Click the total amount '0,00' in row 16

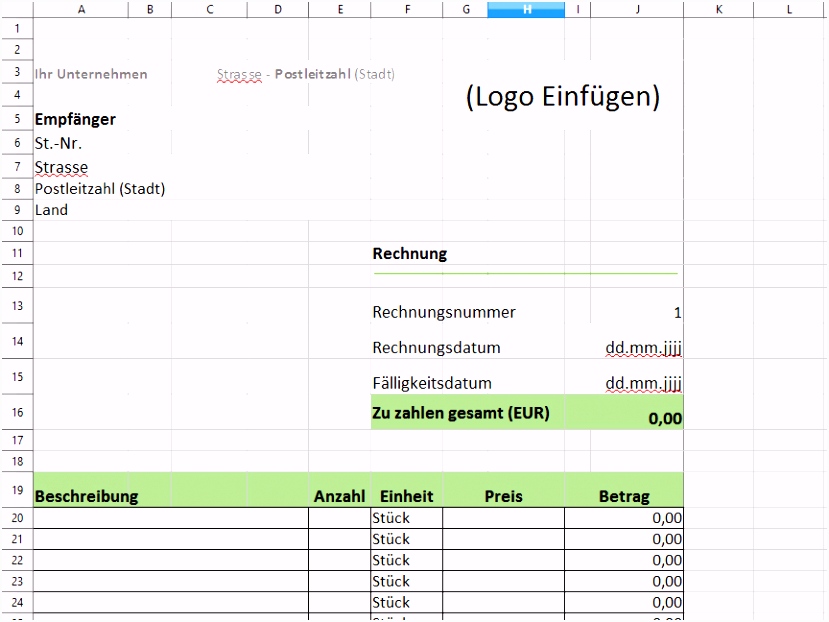pyautogui.click(x=665, y=418)
